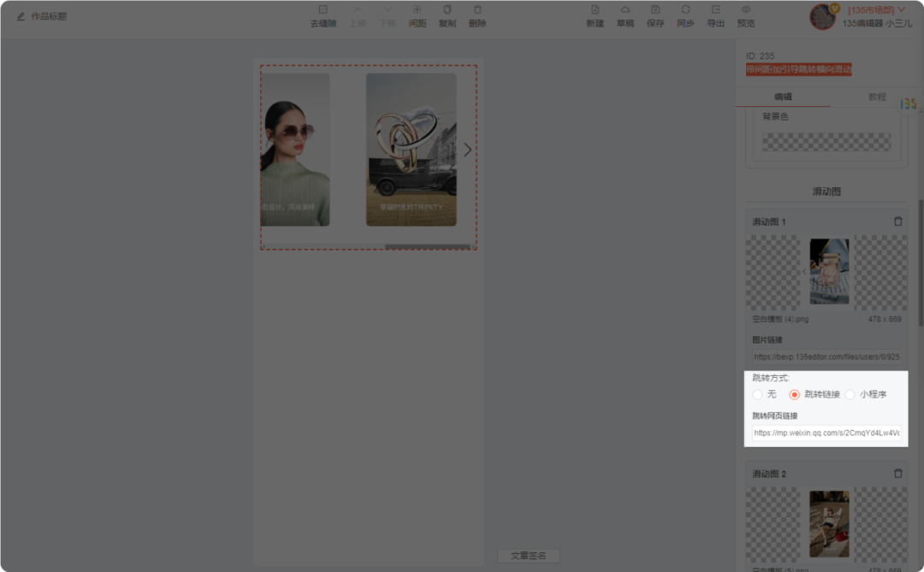
Task: Open the 间距 spacing tool
Action: pyautogui.click(x=418, y=16)
